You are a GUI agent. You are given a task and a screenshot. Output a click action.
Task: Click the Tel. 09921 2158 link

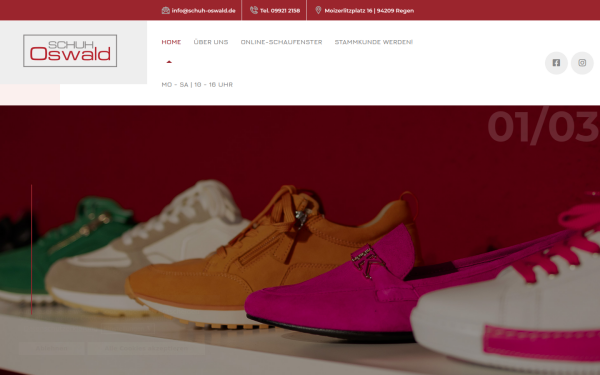tap(280, 11)
